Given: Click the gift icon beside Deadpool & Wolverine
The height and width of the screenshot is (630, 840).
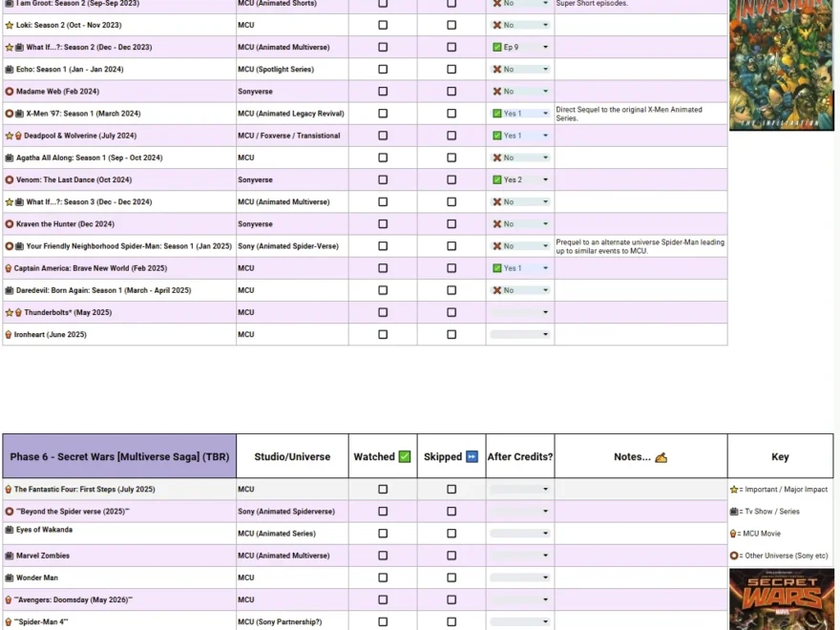Looking at the screenshot, I should click(x=18, y=135).
